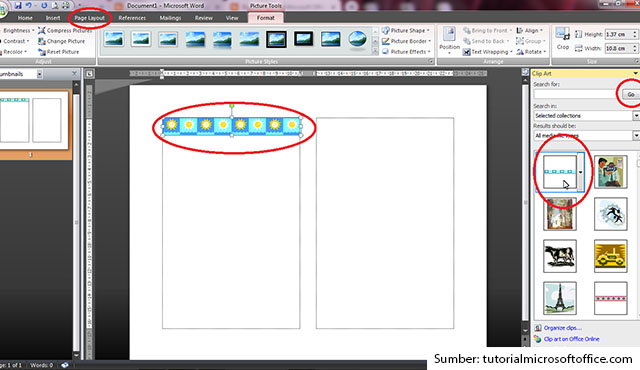
Task: Click the Go search button
Action: point(631,94)
